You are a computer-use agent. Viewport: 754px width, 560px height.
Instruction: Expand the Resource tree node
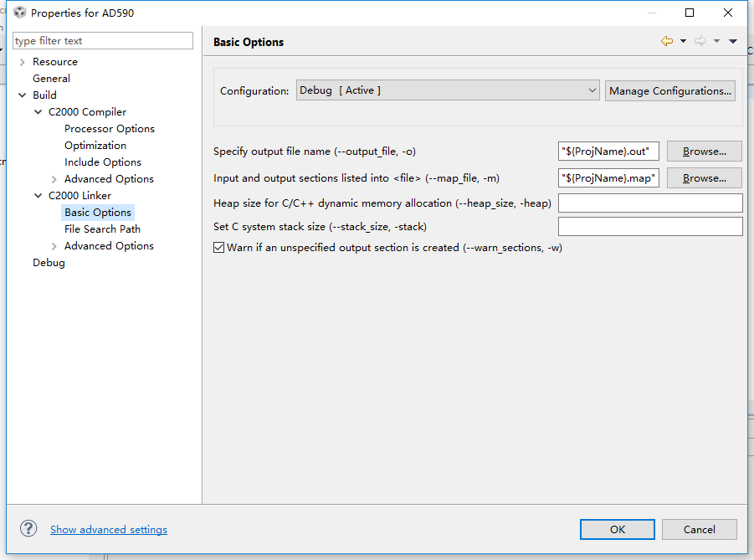tap(22, 62)
